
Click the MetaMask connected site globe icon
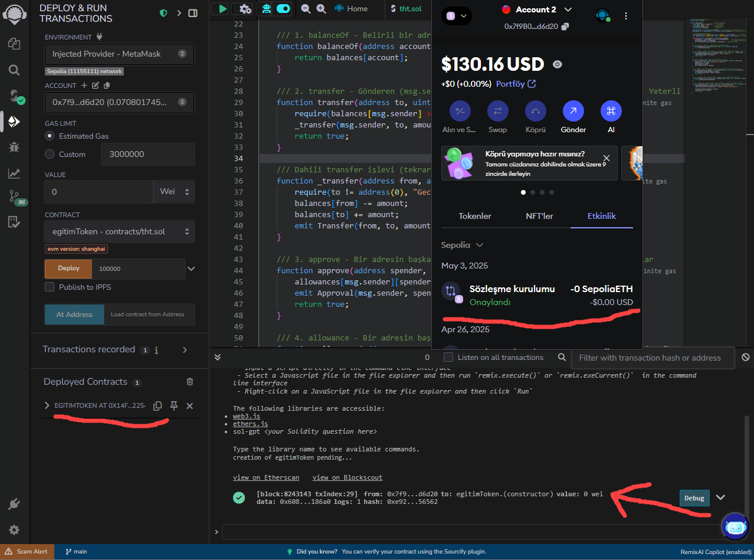tap(602, 16)
